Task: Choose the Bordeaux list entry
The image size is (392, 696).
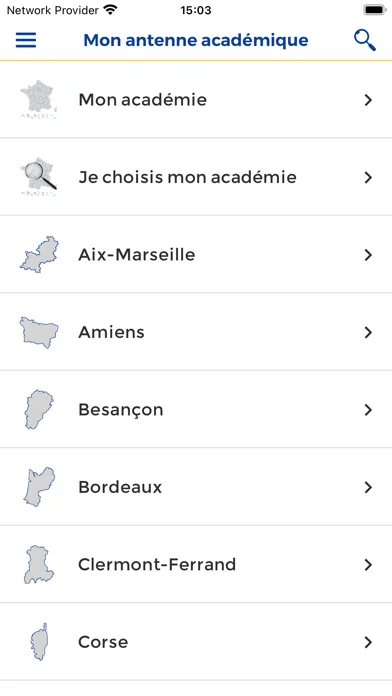Action: pos(196,487)
